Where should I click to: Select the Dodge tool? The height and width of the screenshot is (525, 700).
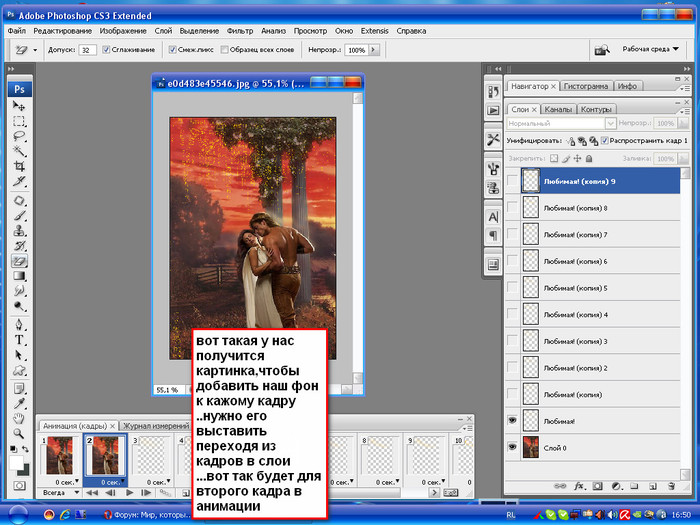[19, 306]
